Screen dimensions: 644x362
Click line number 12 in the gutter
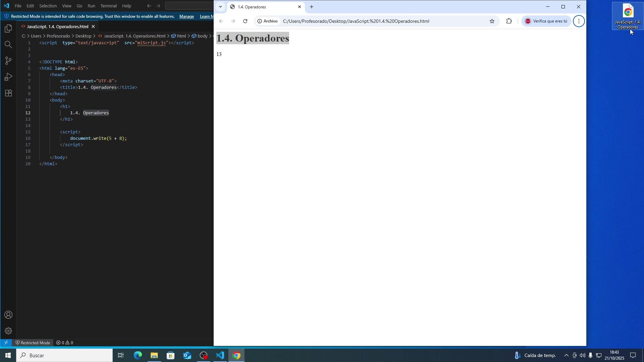pos(28,113)
